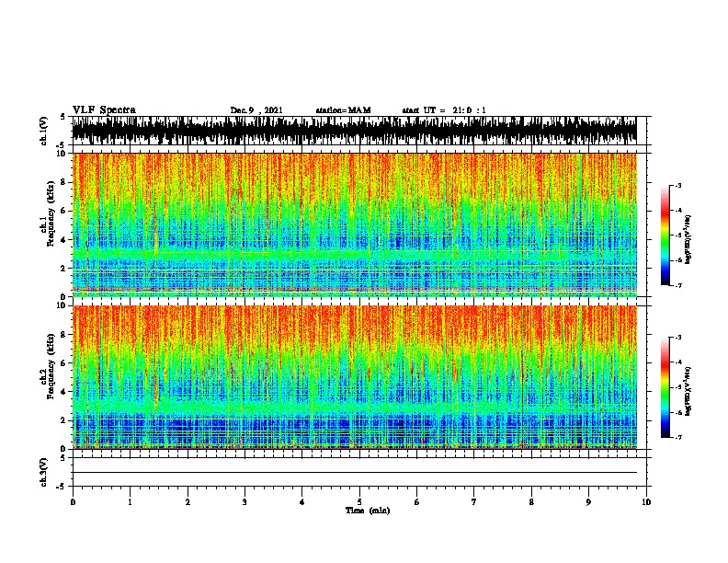The image size is (728, 563).
Task: Click the "ch.1(V)" waveform axis label
Action: (x=44, y=131)
